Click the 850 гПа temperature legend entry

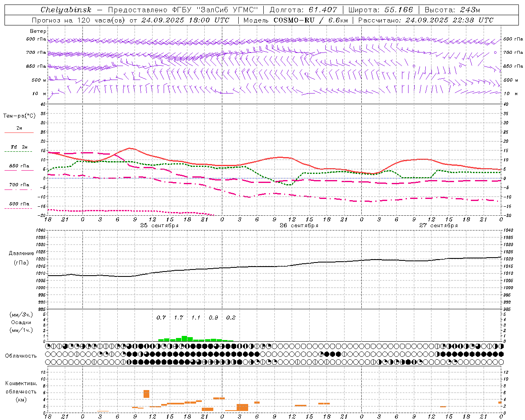click(19, 167)
